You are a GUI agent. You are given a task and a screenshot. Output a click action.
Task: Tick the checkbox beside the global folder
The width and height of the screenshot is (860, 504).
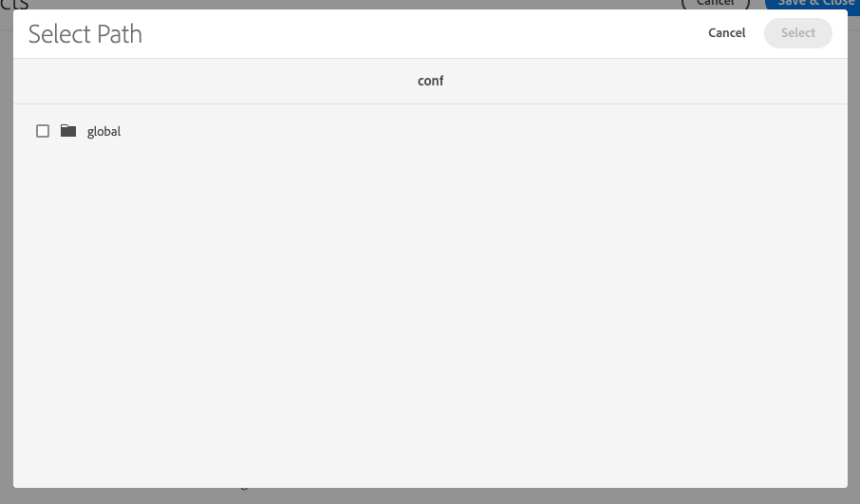[43, 131]
